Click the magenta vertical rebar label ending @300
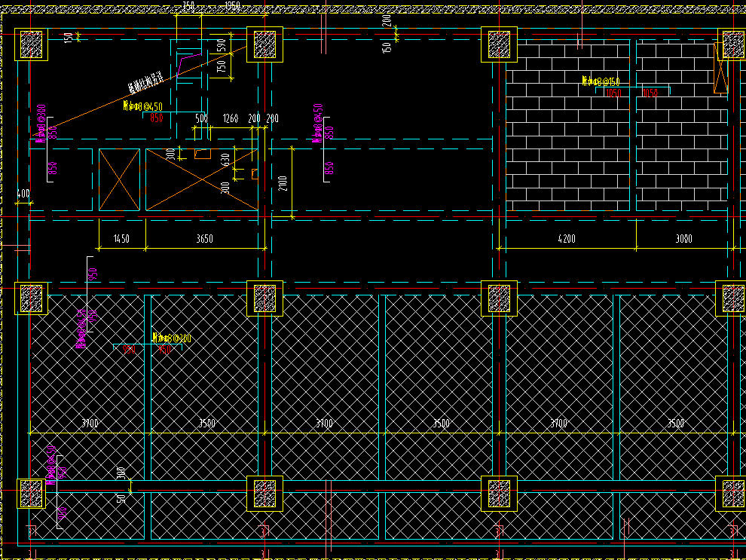 click(x=41, y=123)
